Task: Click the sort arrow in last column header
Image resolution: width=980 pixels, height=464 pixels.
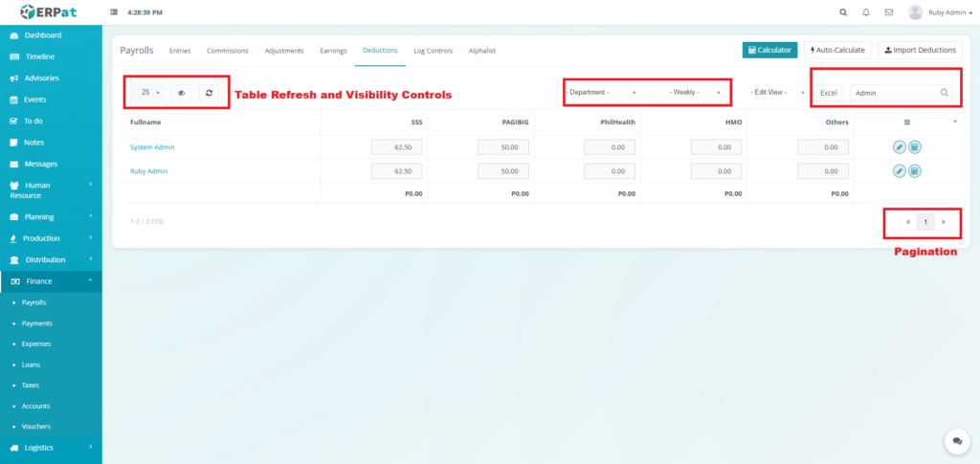Action: coord(954,122)
